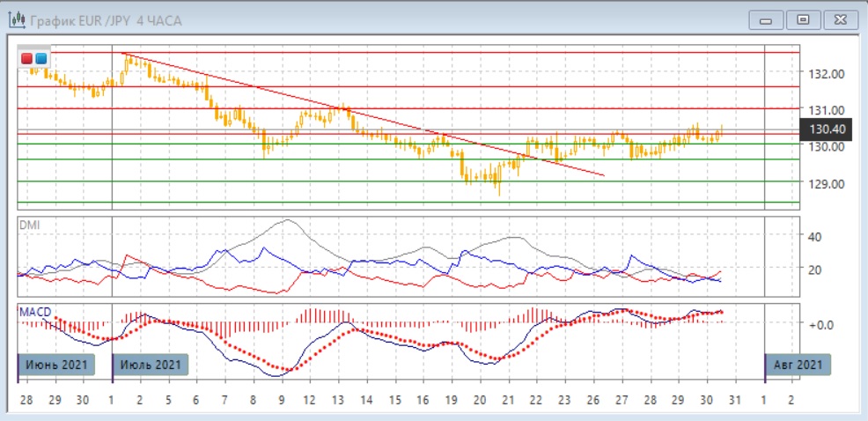Click the 132.00 price axis label
Screen dimensions: 868x421
tap(827, 73)
